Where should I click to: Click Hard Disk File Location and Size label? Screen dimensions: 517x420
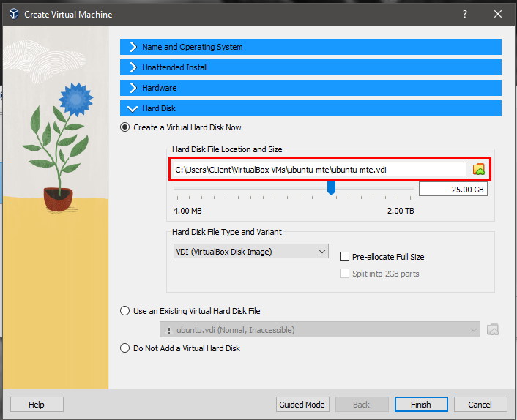click(x=227, y=149)
